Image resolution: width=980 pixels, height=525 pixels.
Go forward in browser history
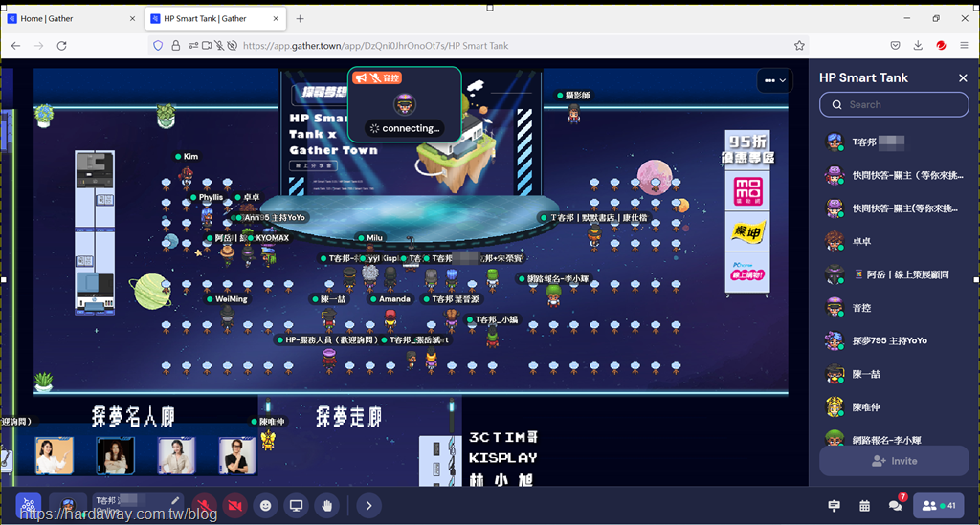point(38,46)
